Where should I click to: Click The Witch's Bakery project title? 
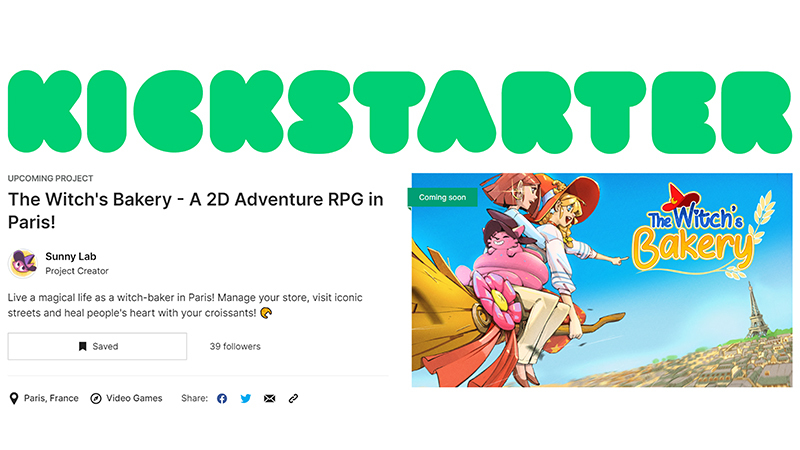tap(195, 210)
